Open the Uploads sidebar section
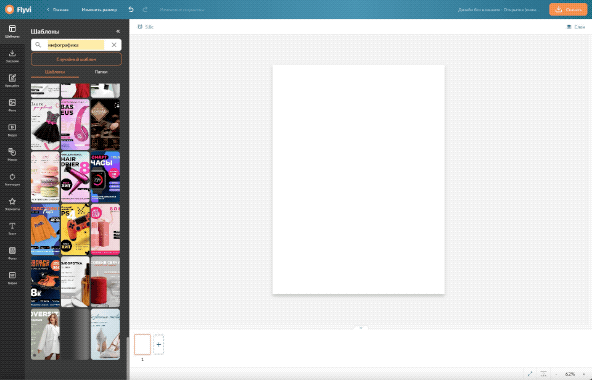Screen dimensions: 592x380 click(12, 56)
